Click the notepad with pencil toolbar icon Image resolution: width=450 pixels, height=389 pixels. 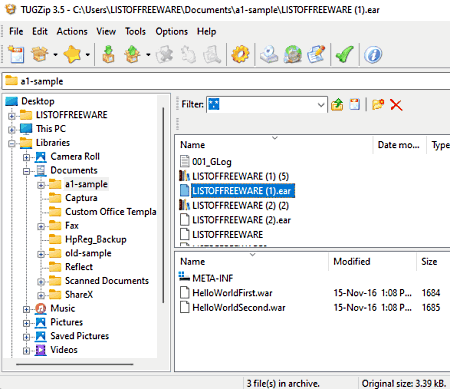316,54
